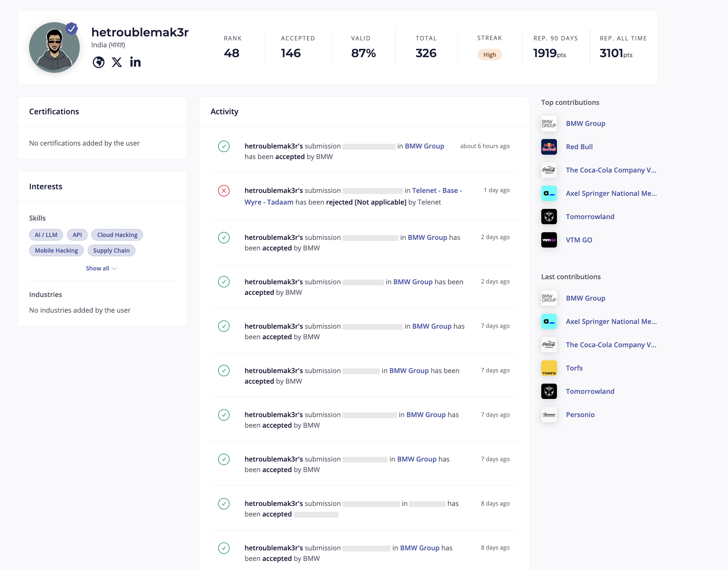This screenshot has height=570, width=728.
Task: Select the AI / LLM skill tag
Action: point(46,235)
